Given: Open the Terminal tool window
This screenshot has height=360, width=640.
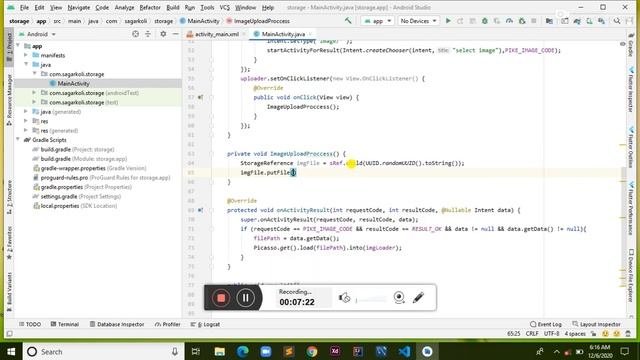Looking at the screenshot, I should coord(64,324).
